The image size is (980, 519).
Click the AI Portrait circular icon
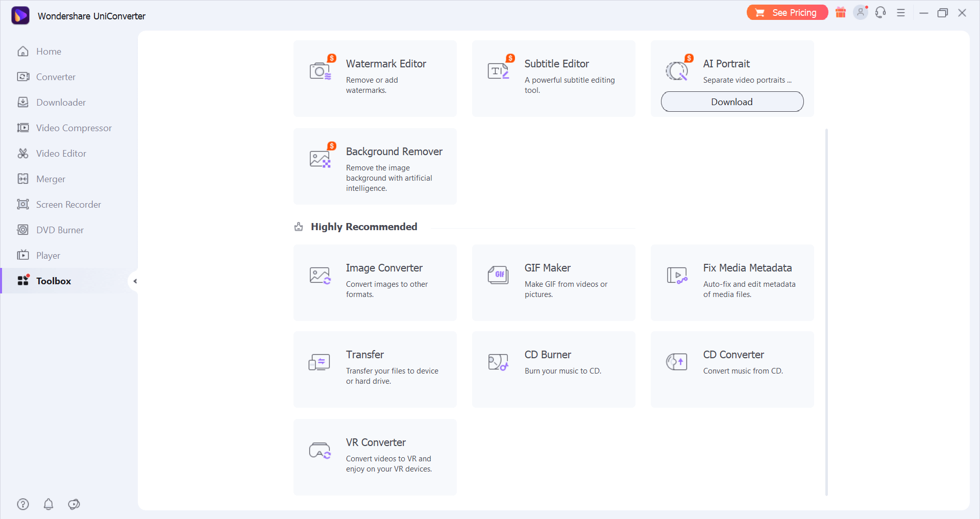click(677, 70)
